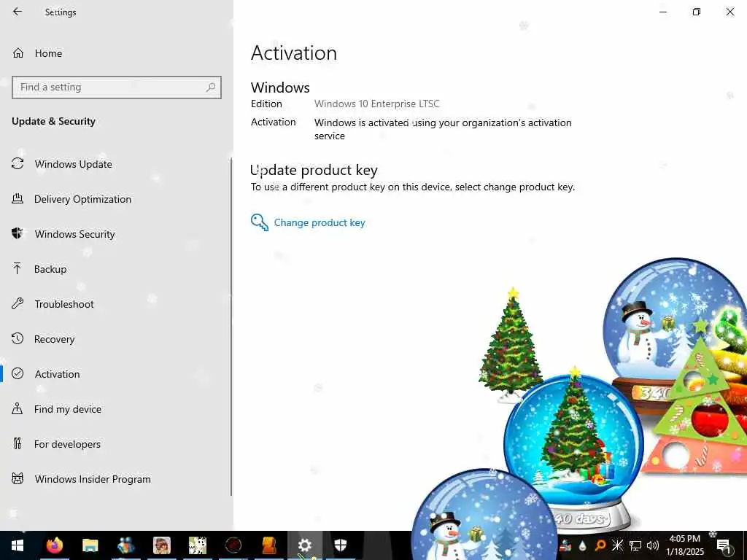
Task: Open the Windows Start menu
Action: click(x=18, y=545)
